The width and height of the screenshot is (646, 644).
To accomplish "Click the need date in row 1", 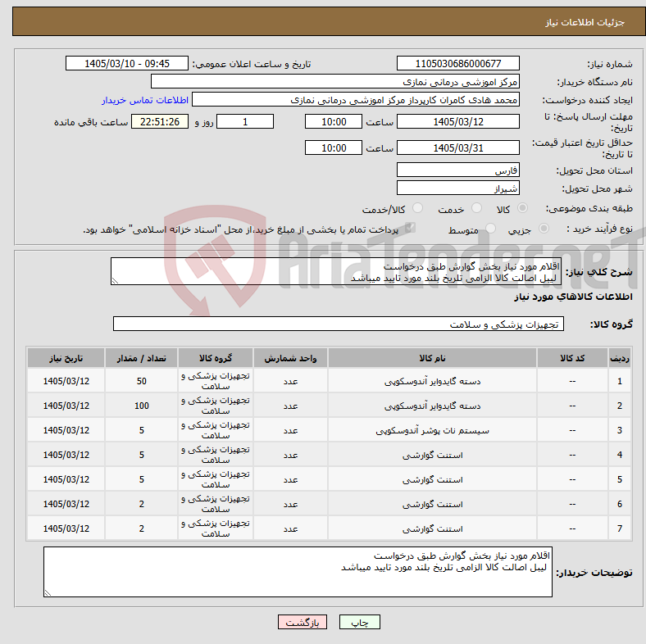I will tap(66, 381).
